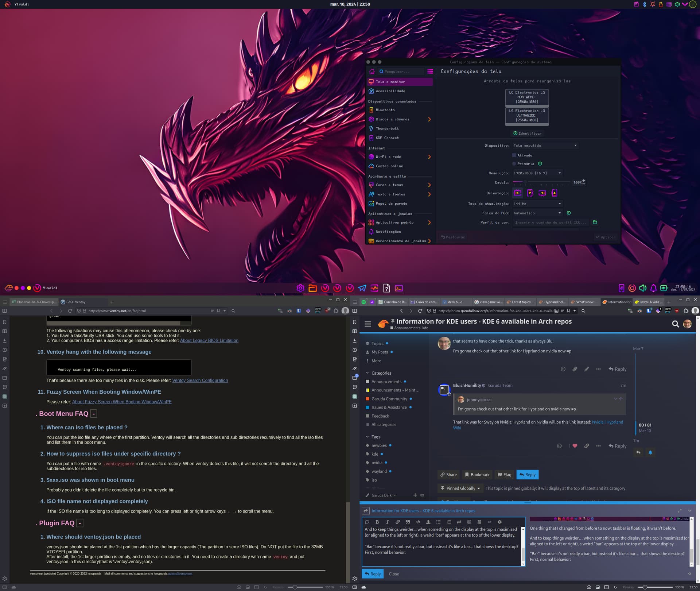Toggle Ventoy browser side panel button
The height and width of the screenshot is (591, 700).
coord(5,311)
